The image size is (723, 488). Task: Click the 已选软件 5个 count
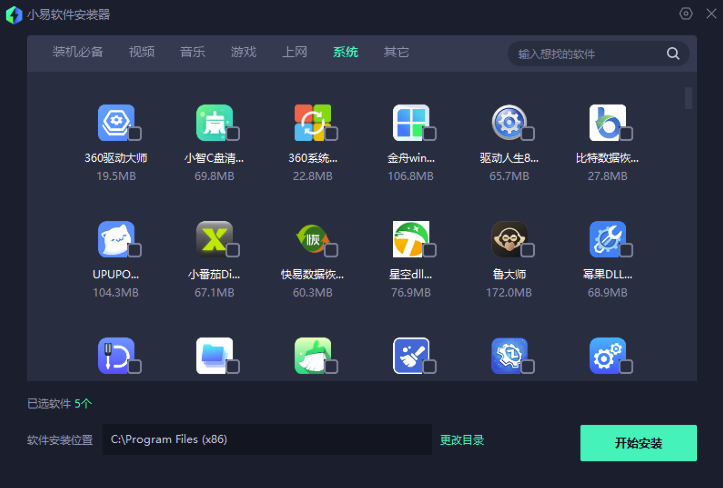coord(59,404)
